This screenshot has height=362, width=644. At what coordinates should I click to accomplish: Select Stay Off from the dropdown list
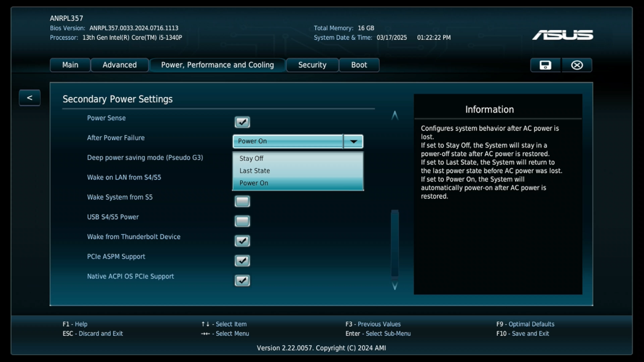(x=298, y=158)
